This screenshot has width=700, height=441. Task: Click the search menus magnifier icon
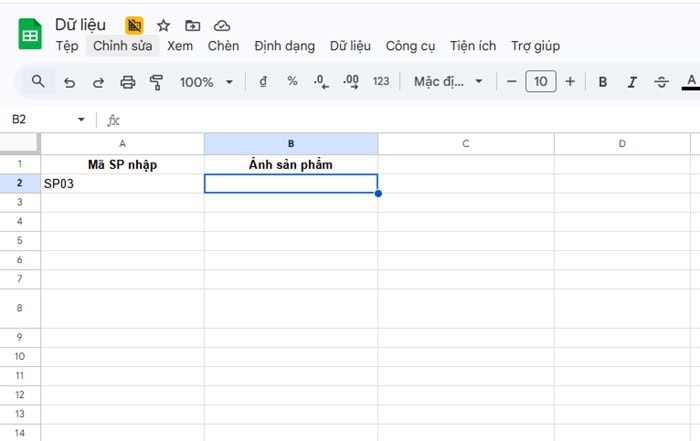pyautogui.click(x=38, y=81)
